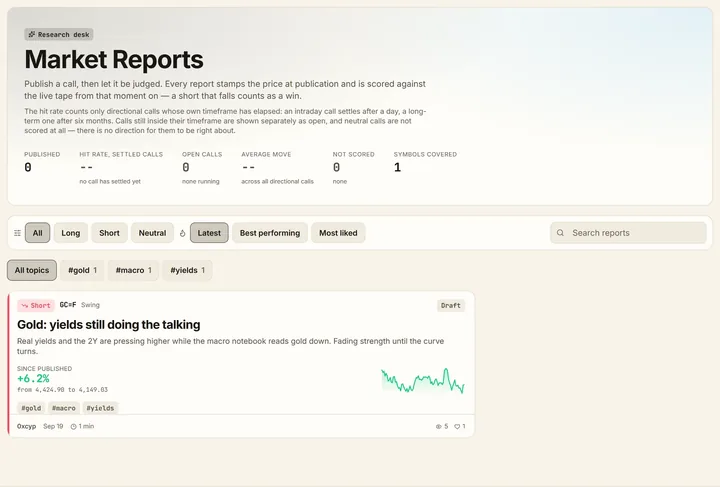Select the All direction filter
720x487 pixels.
[38, 233]
